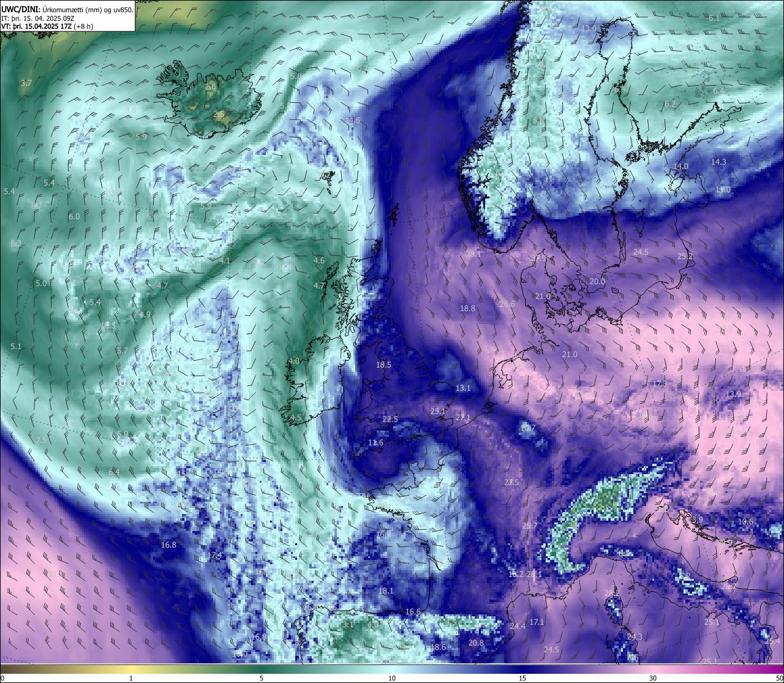Click the '18.1' value on the map
Screen dimensions: 784x683
pos(386,591)
